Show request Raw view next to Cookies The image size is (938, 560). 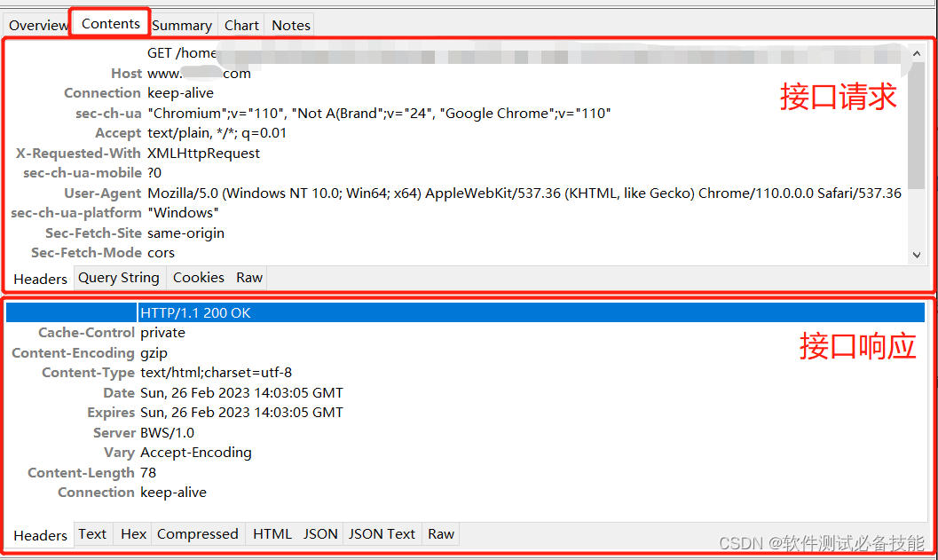[248, 278]
